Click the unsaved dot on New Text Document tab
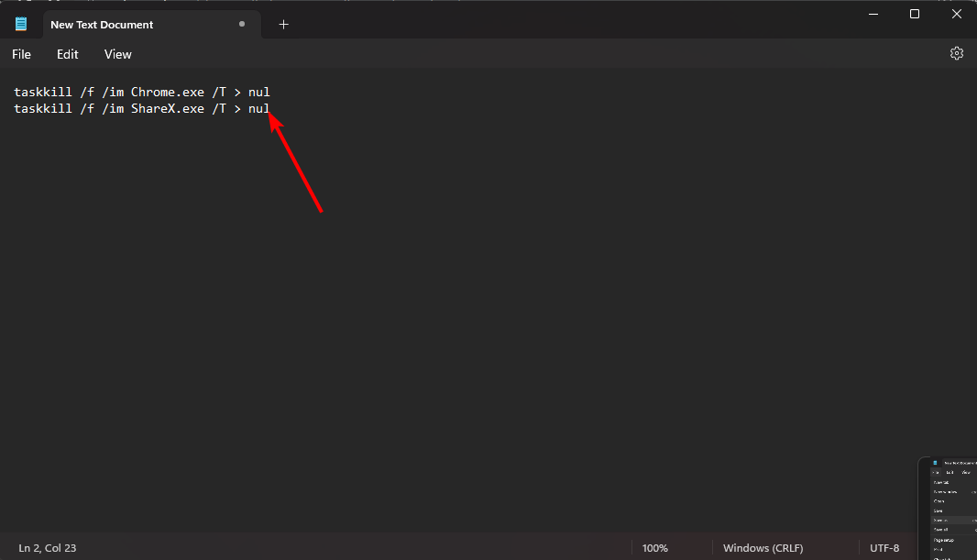977x560 pixels. pyautogui.click(x=242, y=25)
